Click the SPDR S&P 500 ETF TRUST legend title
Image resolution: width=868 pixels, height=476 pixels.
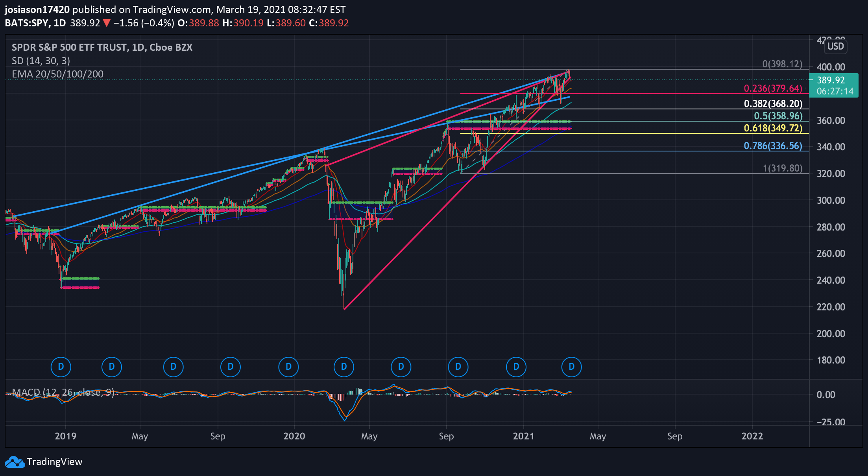(102, 48)
